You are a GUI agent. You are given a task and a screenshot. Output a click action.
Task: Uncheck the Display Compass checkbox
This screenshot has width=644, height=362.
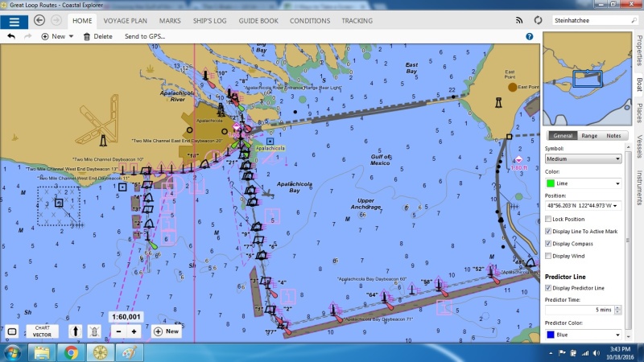coord(548,244)
